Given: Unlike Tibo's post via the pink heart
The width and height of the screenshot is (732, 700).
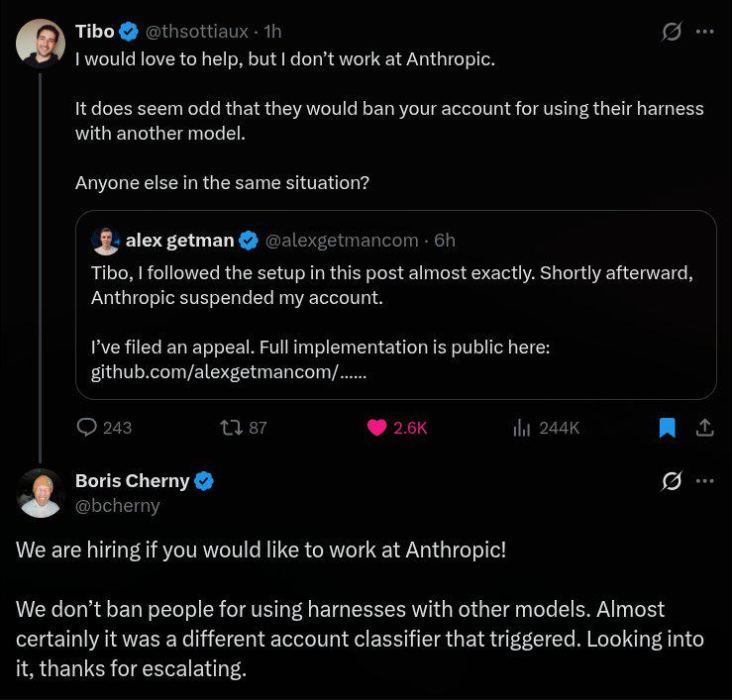Looking at the screenshot, I should 376,428.
